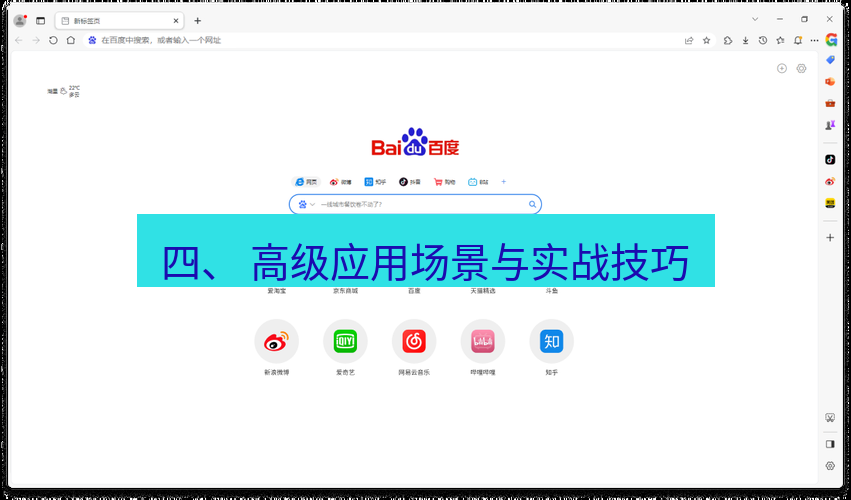The image size is (851, 500).
Task: Toggle the sidebar visibility button at bottom right
Action: point(830,443)
